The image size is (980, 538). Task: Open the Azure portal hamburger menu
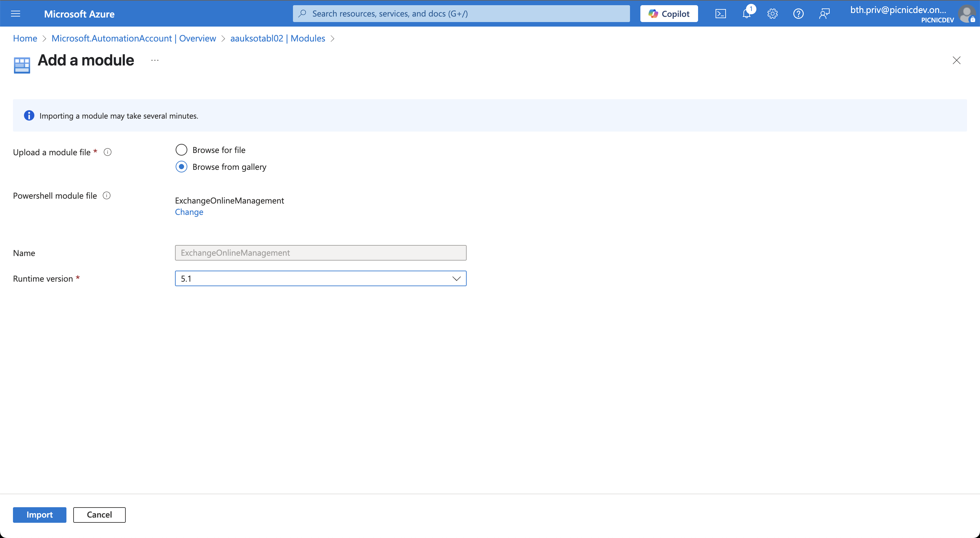click(x=16, y=14)
